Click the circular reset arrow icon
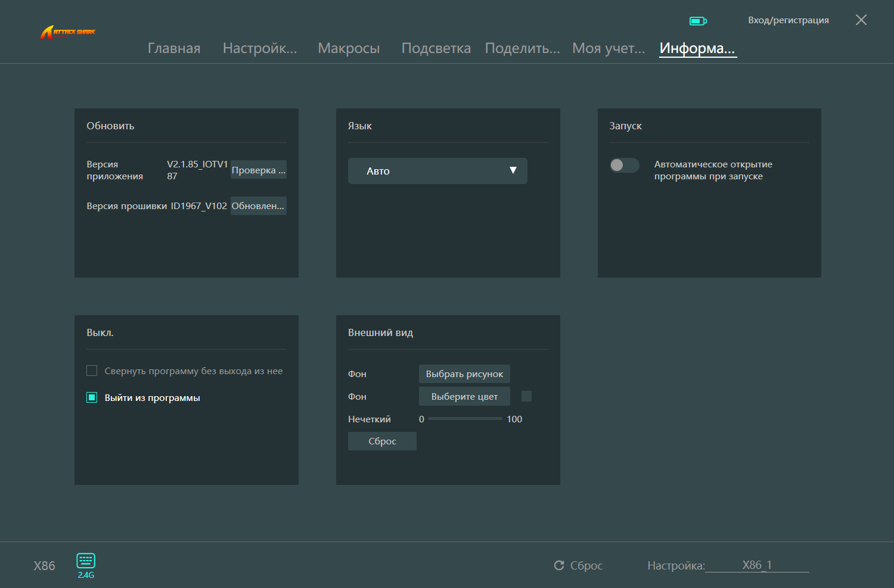Image resolution: width=894 pixels, height=588 pixels. point(558,565)
